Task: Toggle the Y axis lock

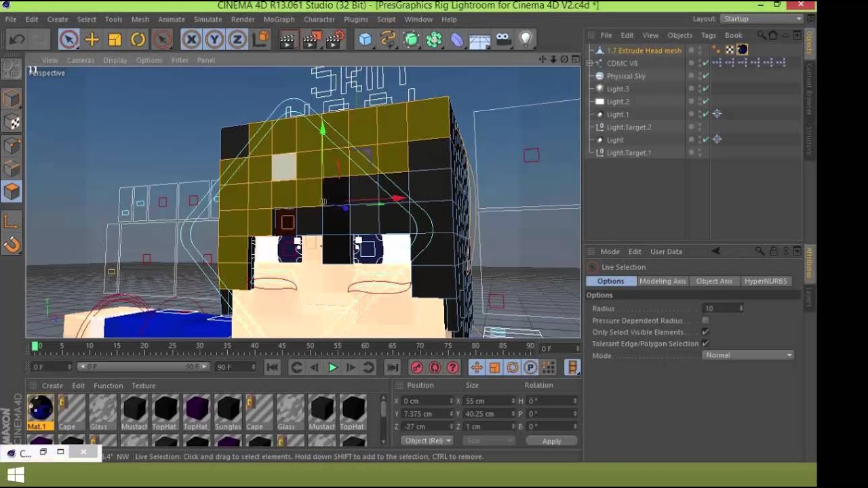Action: tap(214, 39)
